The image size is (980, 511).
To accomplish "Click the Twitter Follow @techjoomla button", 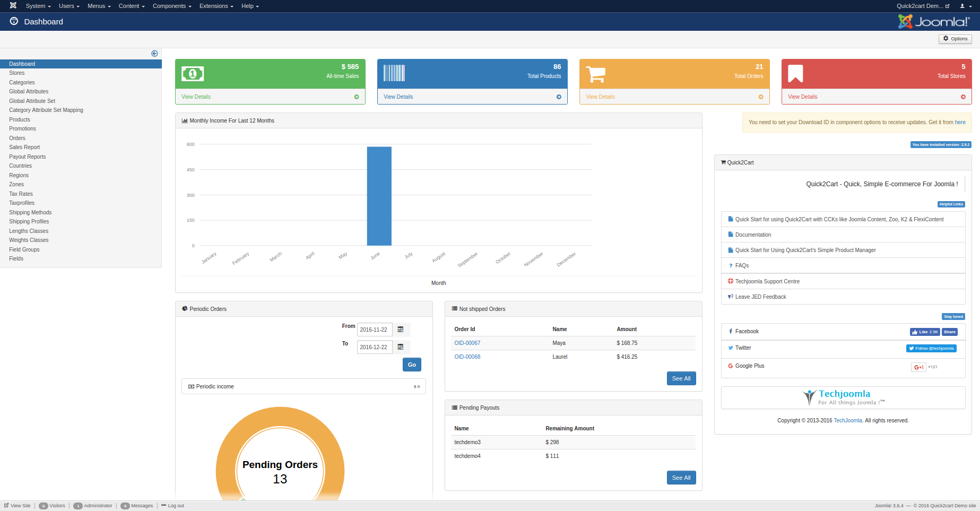I will point(931,349).
